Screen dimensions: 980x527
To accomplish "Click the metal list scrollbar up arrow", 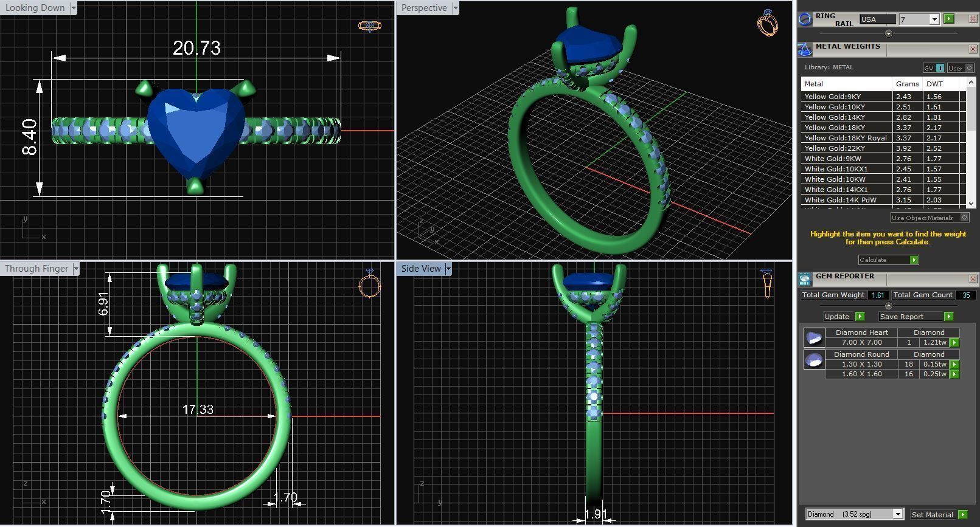I will 970,81.
